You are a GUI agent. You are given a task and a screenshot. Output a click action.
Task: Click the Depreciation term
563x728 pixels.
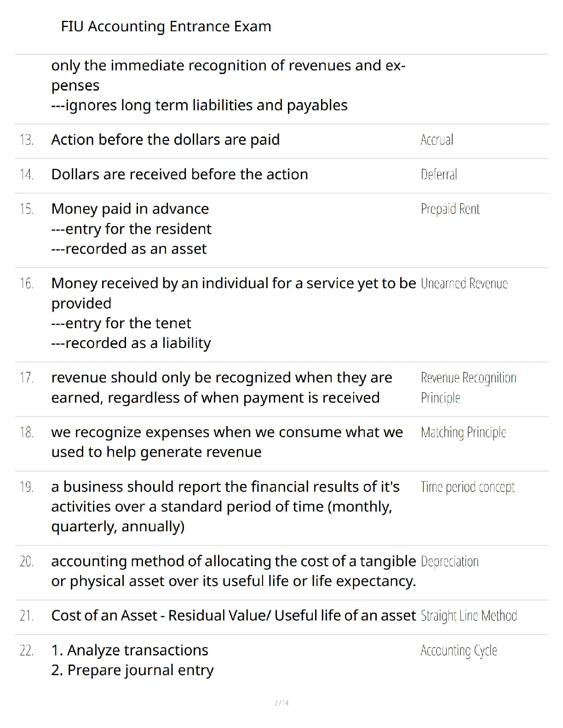pyautogui.click(x=449, y=562)
